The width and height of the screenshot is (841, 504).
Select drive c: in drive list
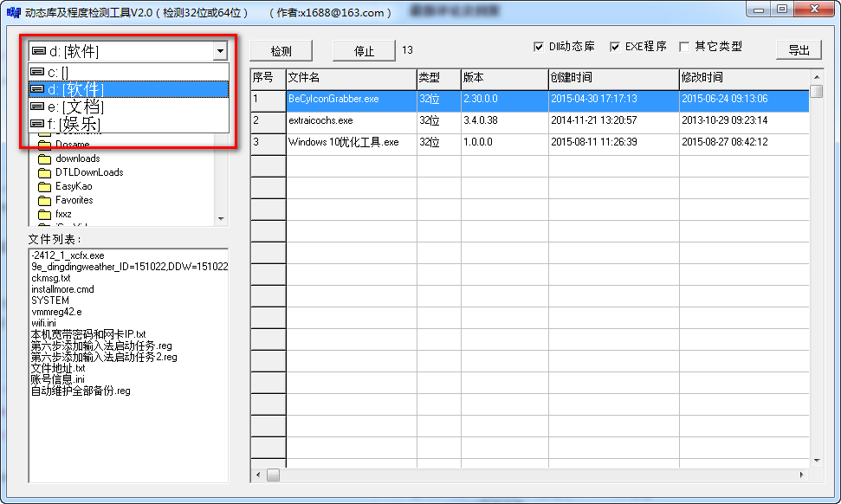(129, 72)
